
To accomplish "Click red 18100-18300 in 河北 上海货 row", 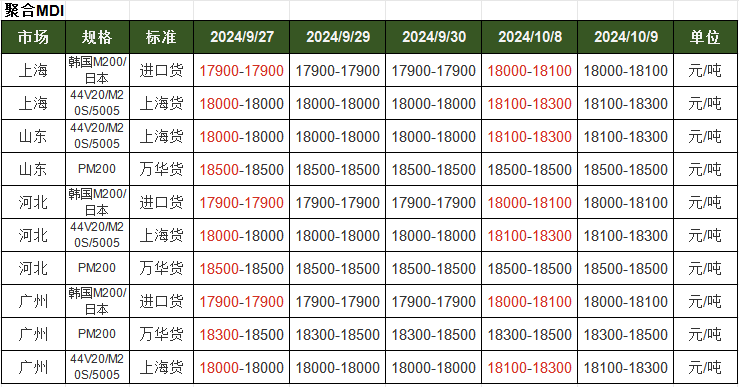I will pyautogui.click(x=530, y=236).
